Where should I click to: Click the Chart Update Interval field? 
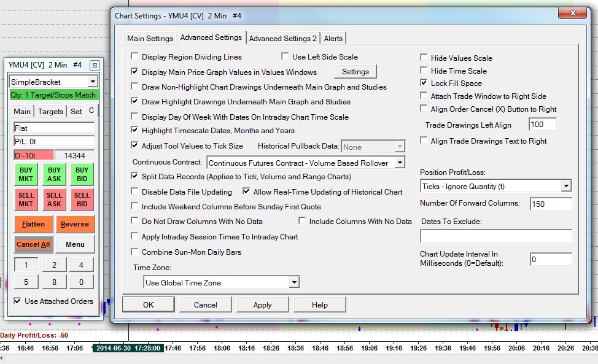(x=551, y=259)
